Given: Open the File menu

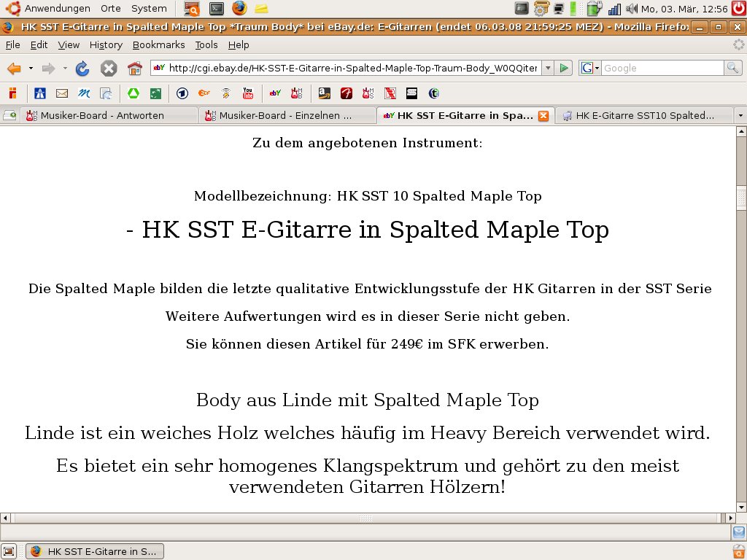Looking at the screenshot, I should click(x=13, y=44).
